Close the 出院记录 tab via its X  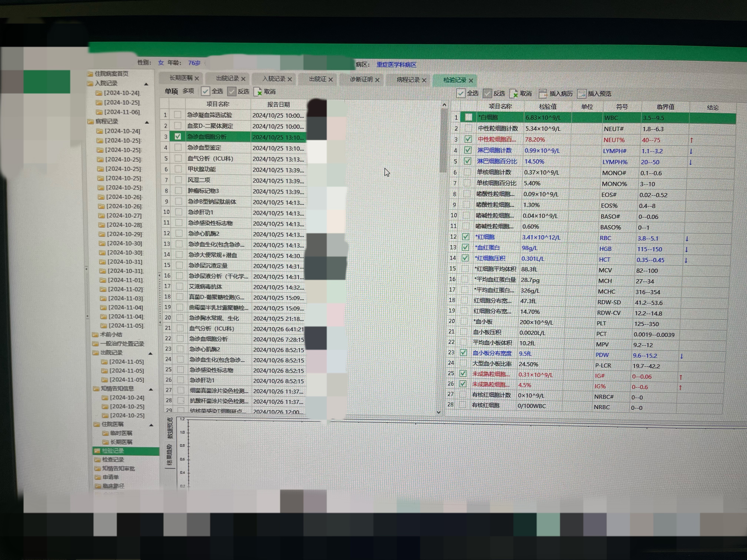(243, 79)
